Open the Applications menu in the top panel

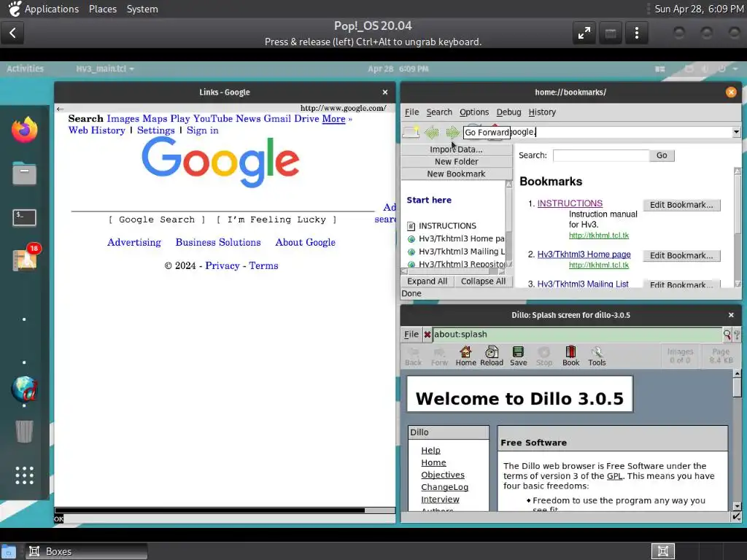[52, 9]
